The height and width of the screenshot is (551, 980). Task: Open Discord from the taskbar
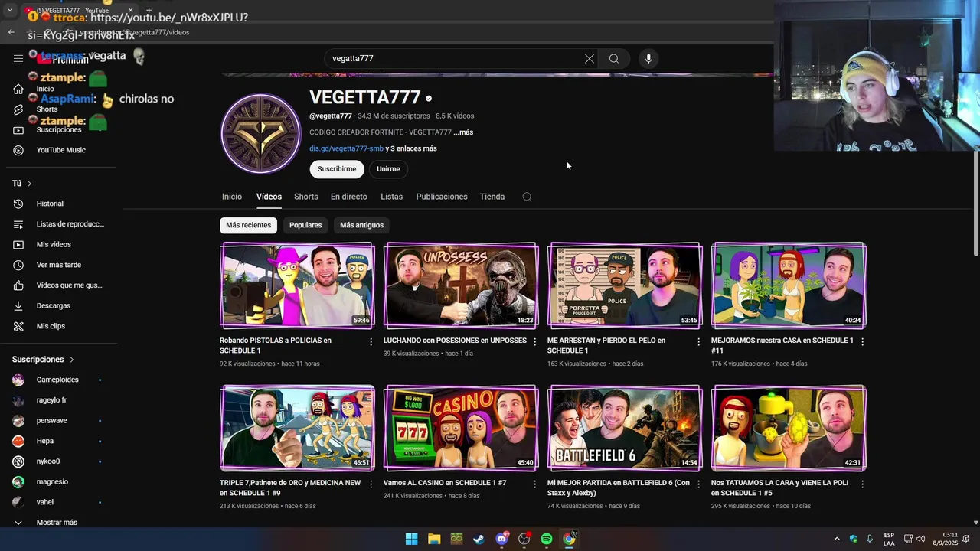(501, 539)
